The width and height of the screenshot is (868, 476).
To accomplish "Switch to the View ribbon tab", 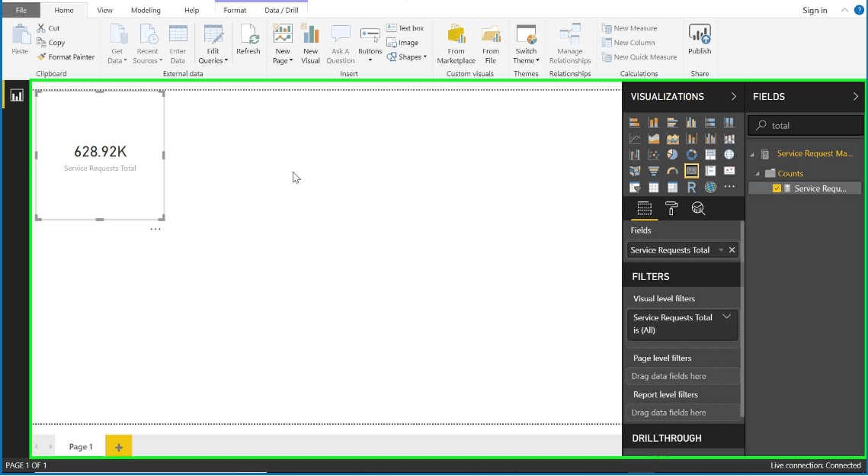I will pos(104,10).
